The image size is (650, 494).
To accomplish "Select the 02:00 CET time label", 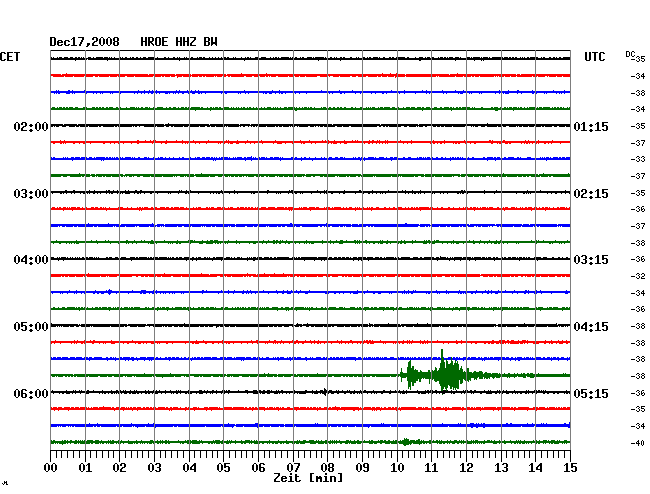I will point(31,126).
